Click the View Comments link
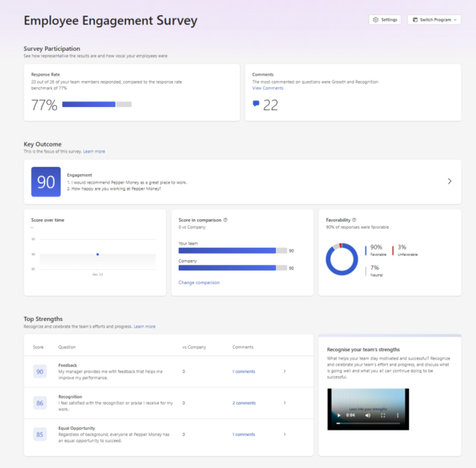This screenshot has height=468, width=476. (268, 88)
